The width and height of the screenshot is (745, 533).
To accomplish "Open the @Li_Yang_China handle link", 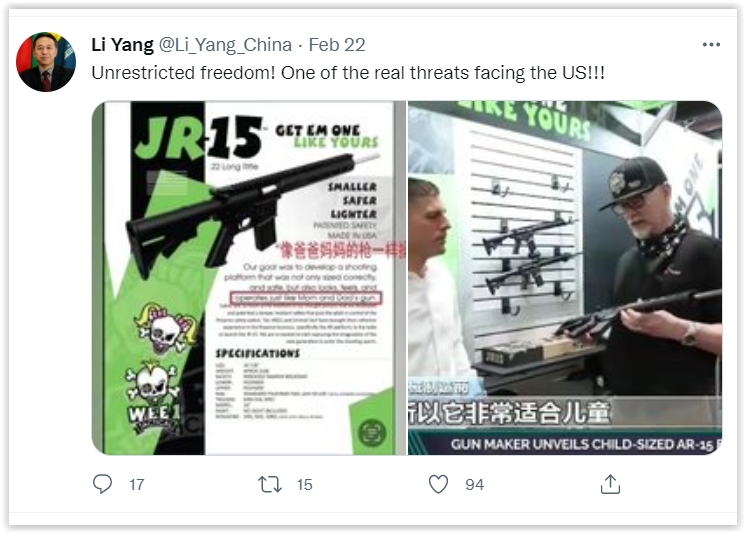I will tap(225, 45).
